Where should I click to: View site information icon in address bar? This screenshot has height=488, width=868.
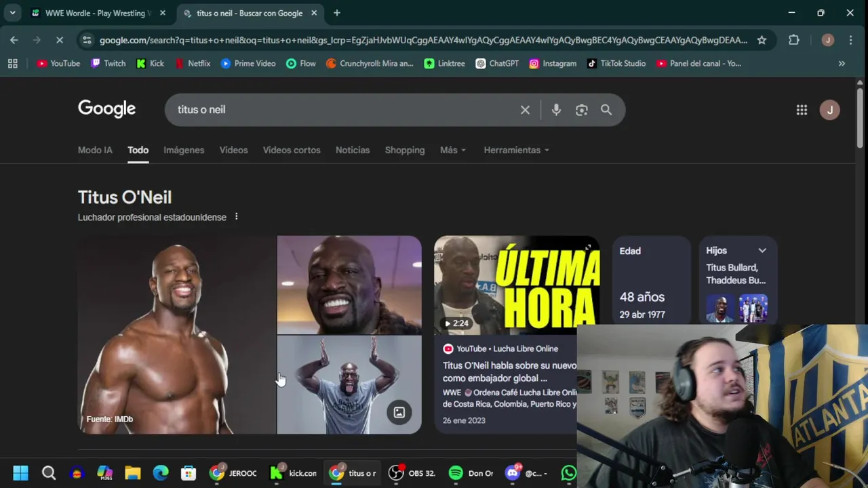click(87, 40)
